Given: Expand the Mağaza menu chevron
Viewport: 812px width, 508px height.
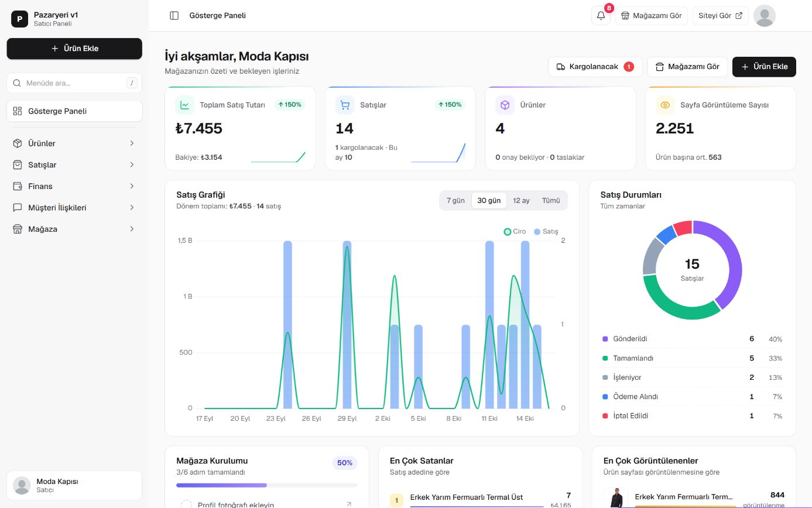Looking at the screenshot, I should (x=132, y=229).
